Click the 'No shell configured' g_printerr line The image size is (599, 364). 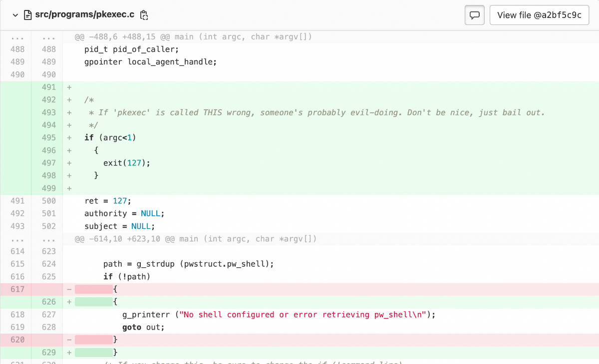coord(279,315)
